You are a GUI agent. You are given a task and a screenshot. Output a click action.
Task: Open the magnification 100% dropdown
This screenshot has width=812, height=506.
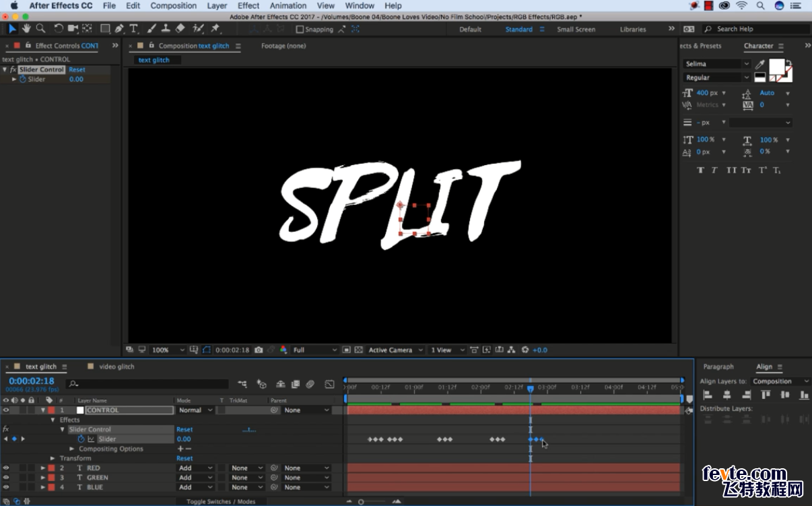click(x=168, y=350)
